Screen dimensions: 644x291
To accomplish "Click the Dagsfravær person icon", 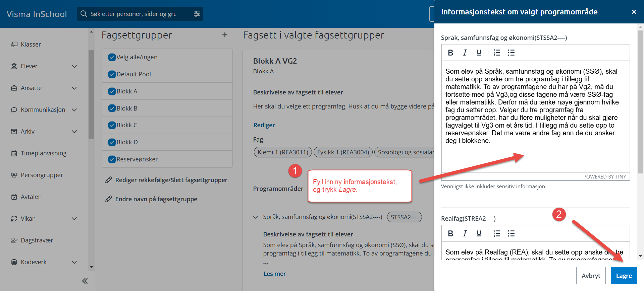I will 14,240.
